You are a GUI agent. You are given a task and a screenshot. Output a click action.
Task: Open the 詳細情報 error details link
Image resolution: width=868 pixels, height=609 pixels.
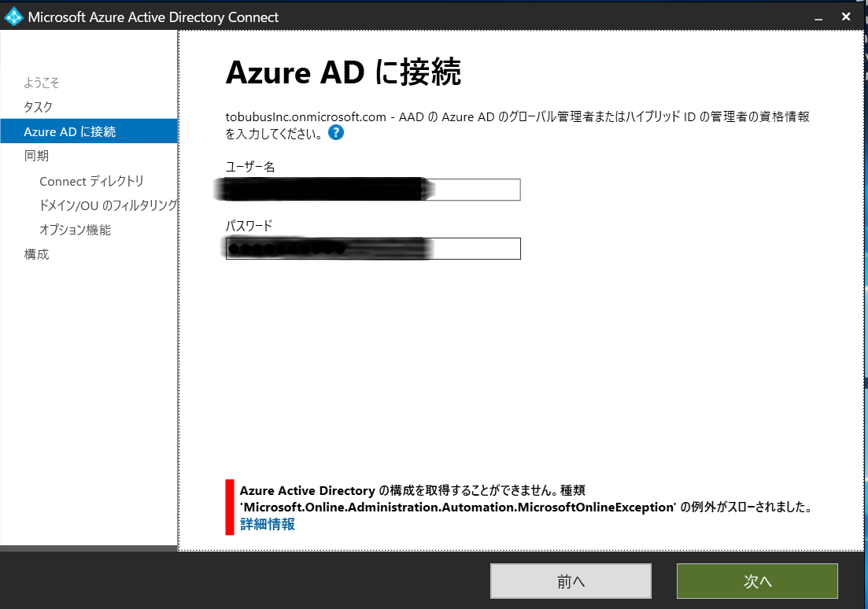pyautogui.click(x=268, y=524)
